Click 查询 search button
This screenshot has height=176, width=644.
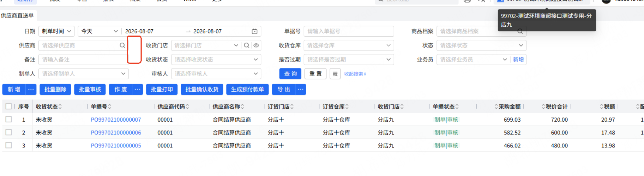[x=290, y=74]
